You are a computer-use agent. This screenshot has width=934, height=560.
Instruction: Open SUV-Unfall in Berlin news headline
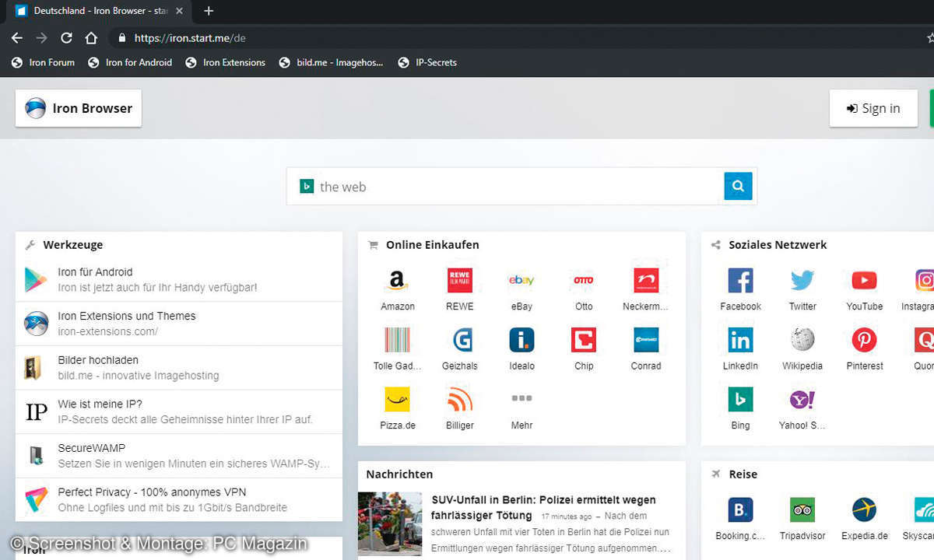[x=543, y=507]
